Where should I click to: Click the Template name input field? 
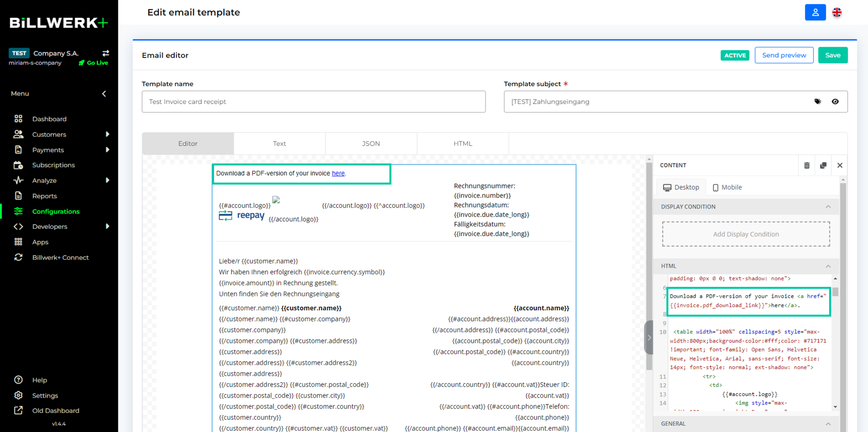[313, 101]
